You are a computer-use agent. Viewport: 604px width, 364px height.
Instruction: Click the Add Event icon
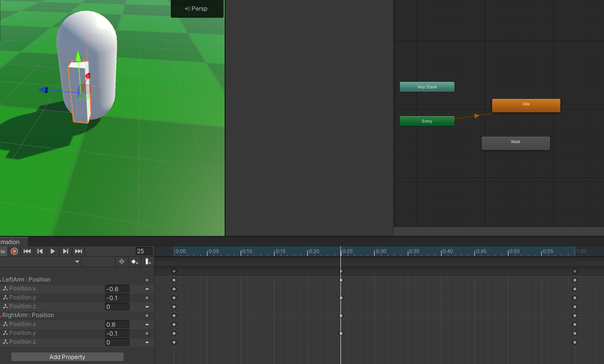pos(148,262)
